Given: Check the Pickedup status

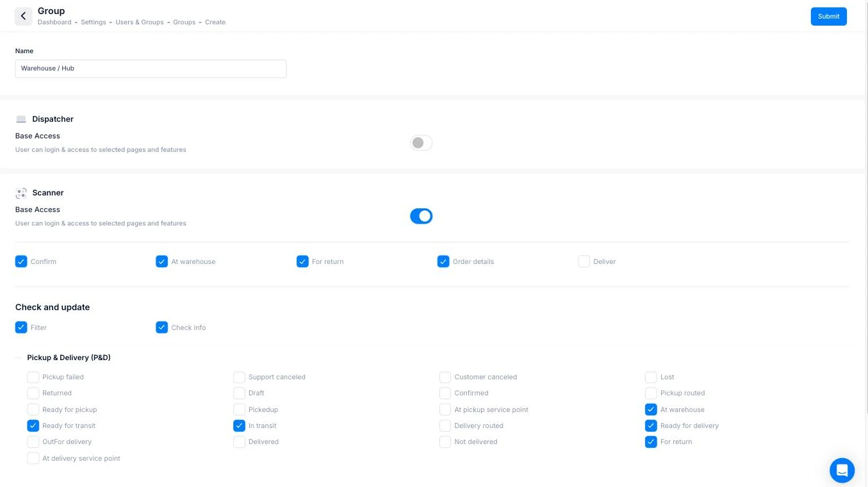Looking at the screenshot, I should pyautogui.click(x=239, y=409).
